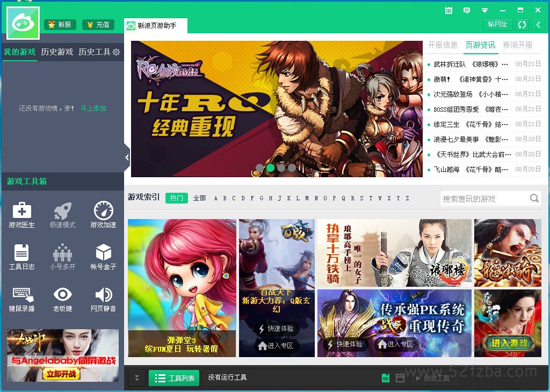The image size is (550, 392).
Task: Open 小号多开 multi-account tool
Action: 62,257
